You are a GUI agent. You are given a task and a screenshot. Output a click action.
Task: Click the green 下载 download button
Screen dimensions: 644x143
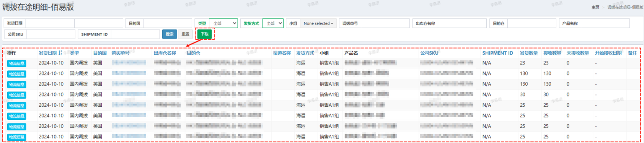205,34
